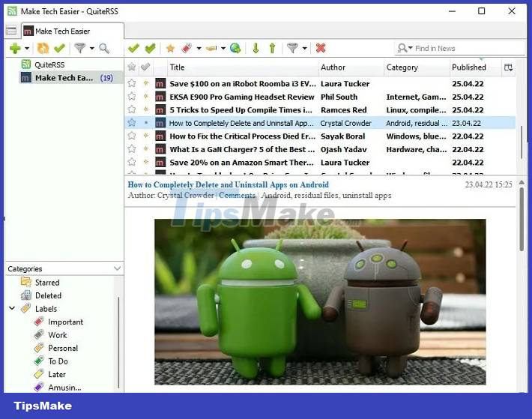This screenshot has width=532, height=419.
Task: Click the feeds filter funnel icon
Action: click(x=79, y=49)
